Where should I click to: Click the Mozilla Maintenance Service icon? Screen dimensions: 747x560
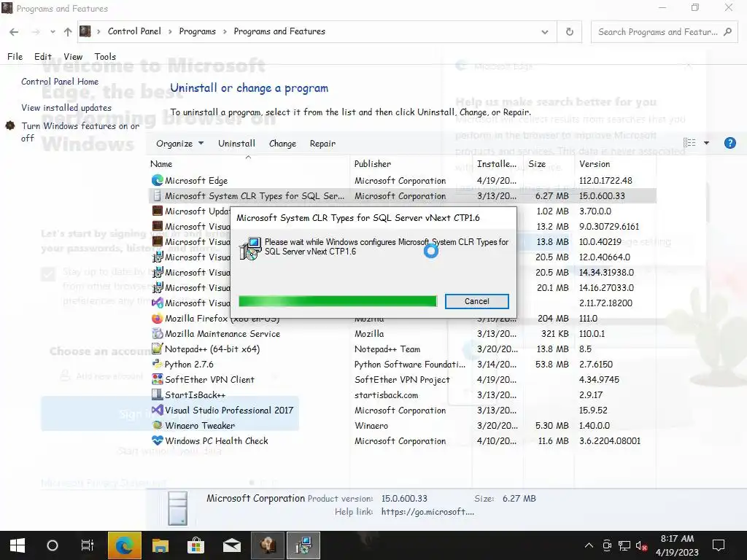(158, 333)
